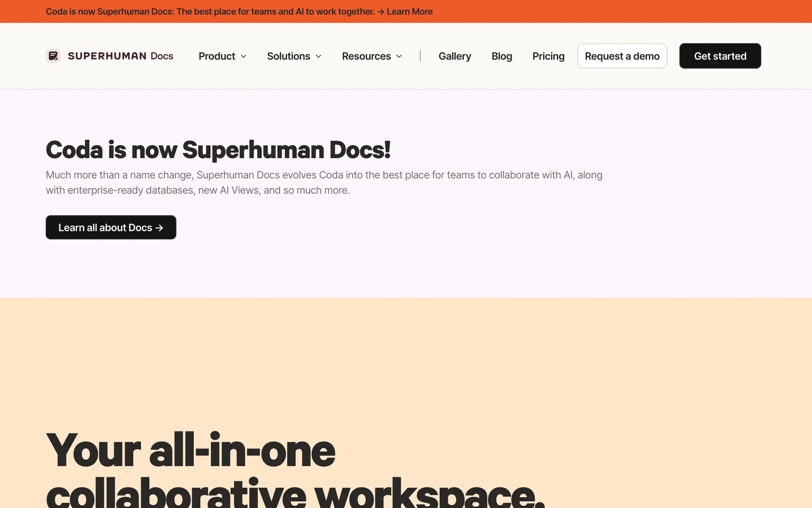Open the Gallery page

click(x=455, y=56)
